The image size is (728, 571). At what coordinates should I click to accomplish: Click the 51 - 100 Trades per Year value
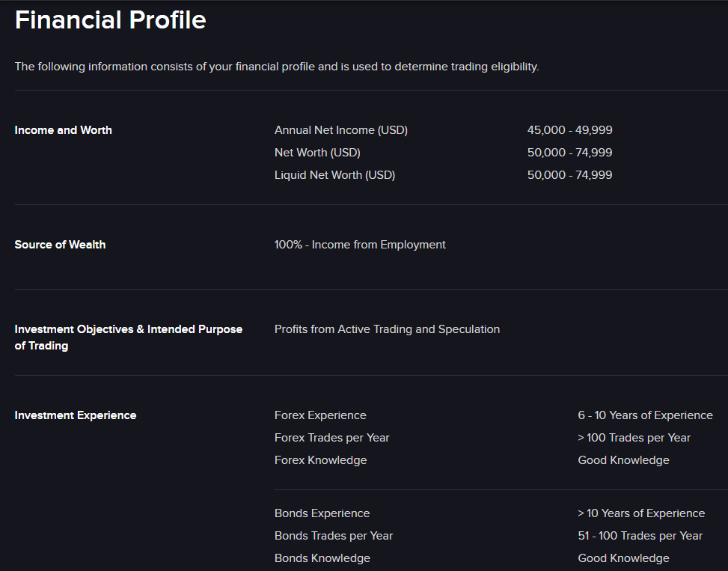pyautogui.click(x=640, y=535)
